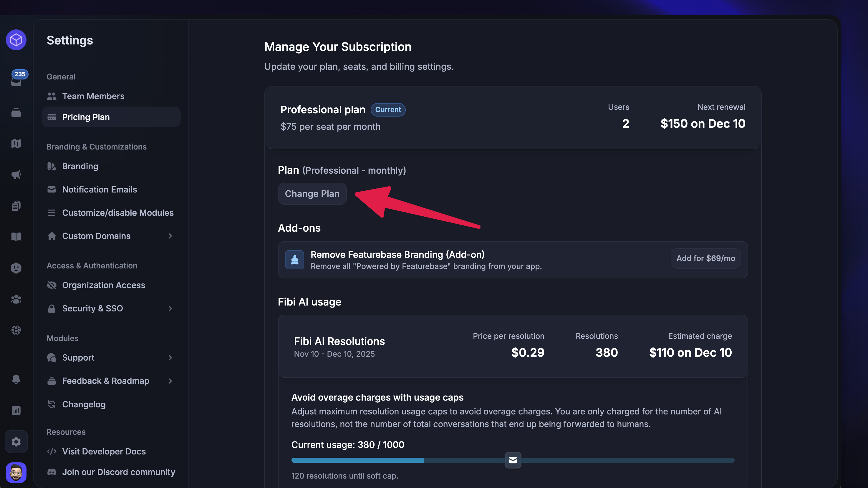Select the megaphone announcements icon
868x488 pixels.
16,175
